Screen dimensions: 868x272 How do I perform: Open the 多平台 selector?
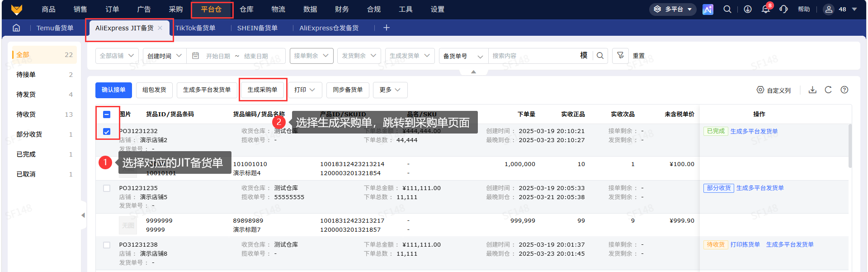(673, 9)
